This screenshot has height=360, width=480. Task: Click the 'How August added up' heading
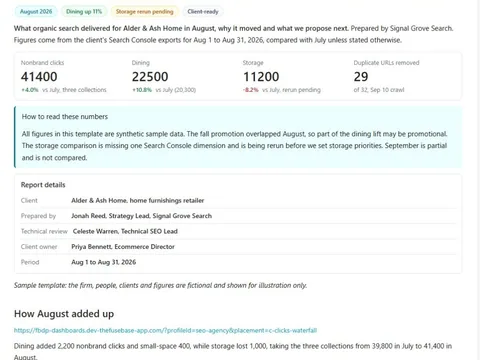(x=64, y=314)
